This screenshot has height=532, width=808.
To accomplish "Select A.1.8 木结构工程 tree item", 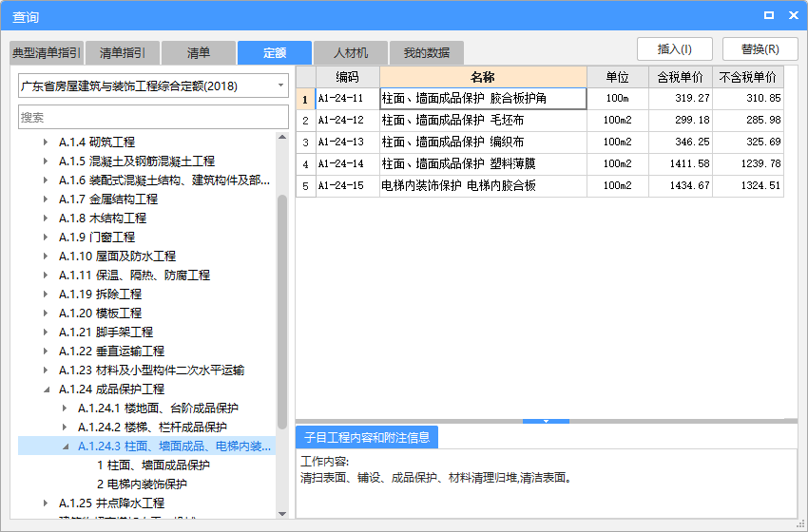I will [x=103, y=218].
